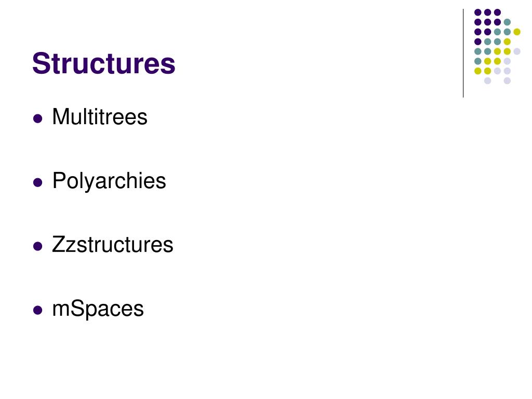
Task: Click the "Structures" slide title
Action: 104,63
